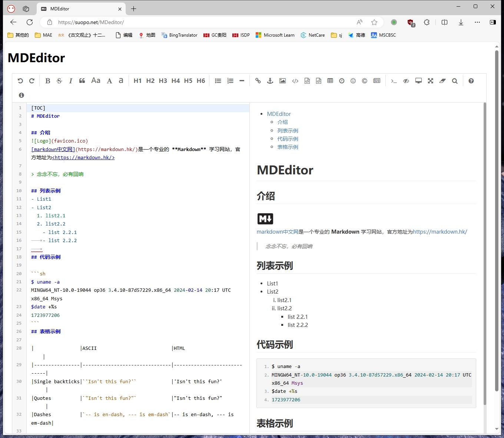This screenshot has height=438, width=504.
Task: Open the Microsoft Learn bookmark
Action: pos(275,35)
